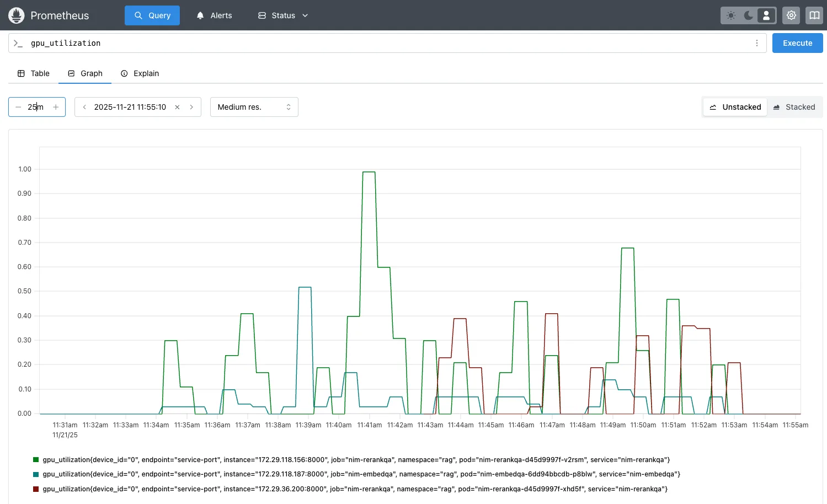This screenshot has height=504, width=827.
Task: Focus the query expression input field
Action: click(x=331, y=42)
